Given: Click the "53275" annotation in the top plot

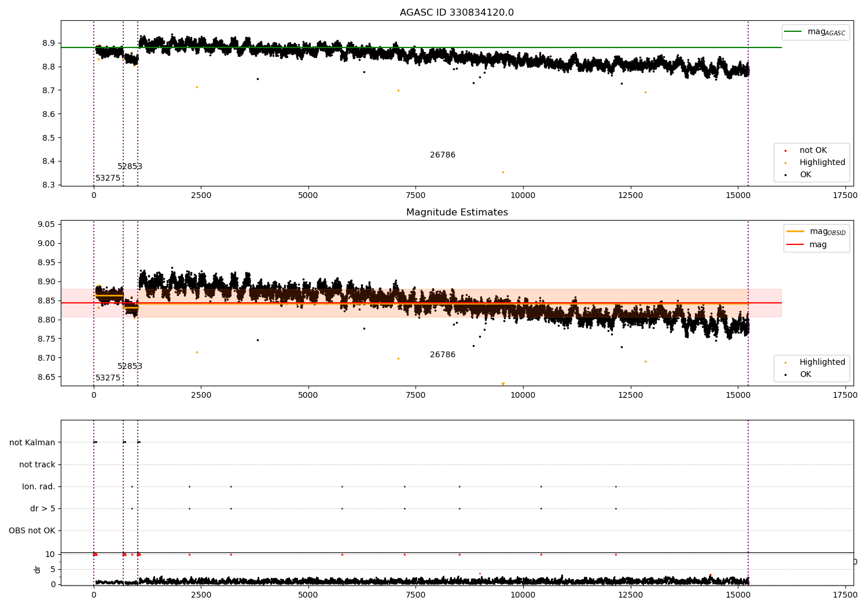Looking at the screenshot, I should [x=108, y=178].
